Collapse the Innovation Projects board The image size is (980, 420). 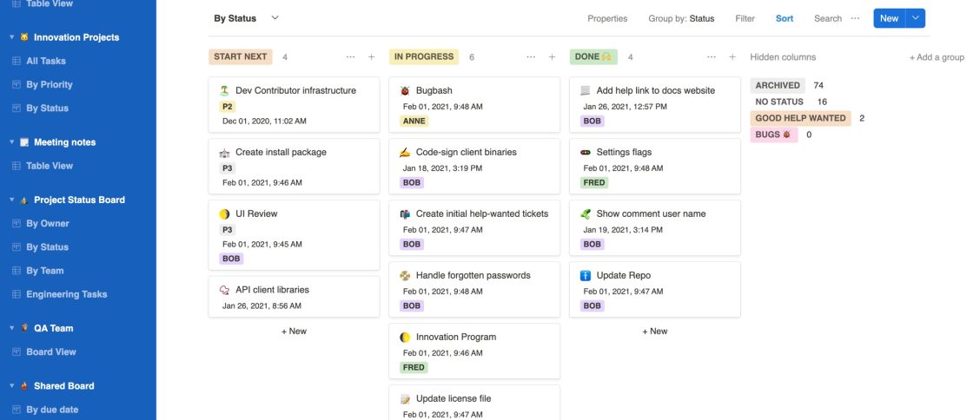(12, 37)
